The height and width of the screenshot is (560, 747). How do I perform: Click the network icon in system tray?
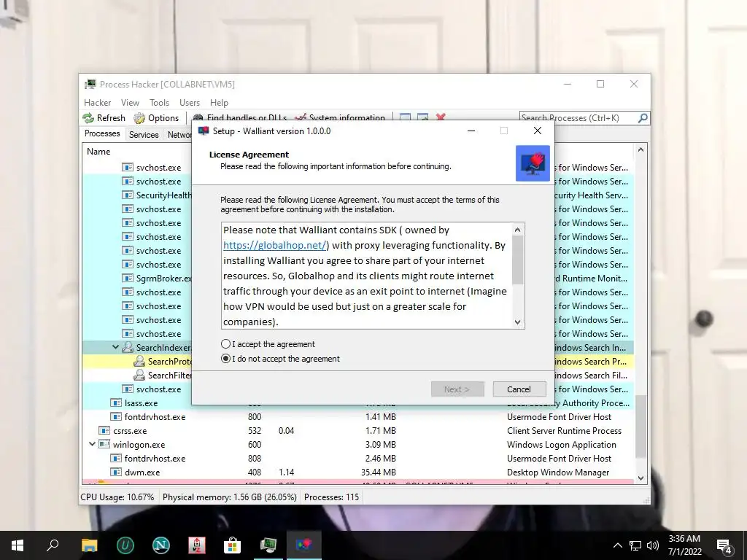tap(635, 545)
